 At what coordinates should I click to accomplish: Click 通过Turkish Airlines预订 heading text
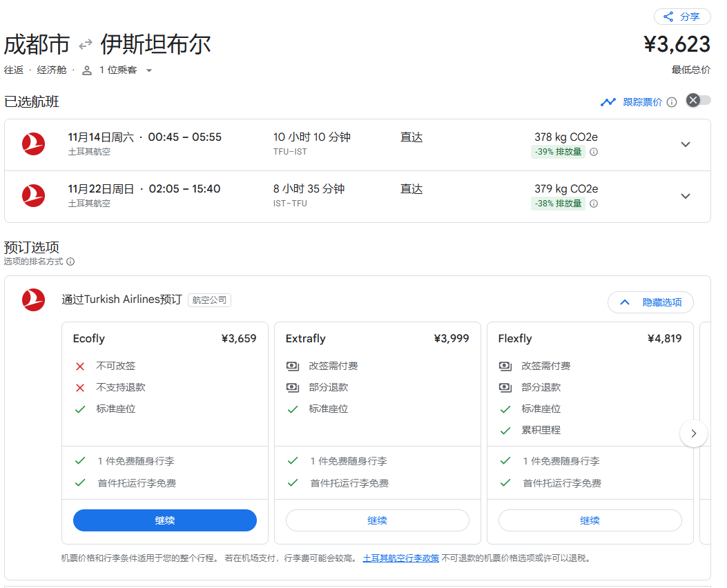coord(122,300)
